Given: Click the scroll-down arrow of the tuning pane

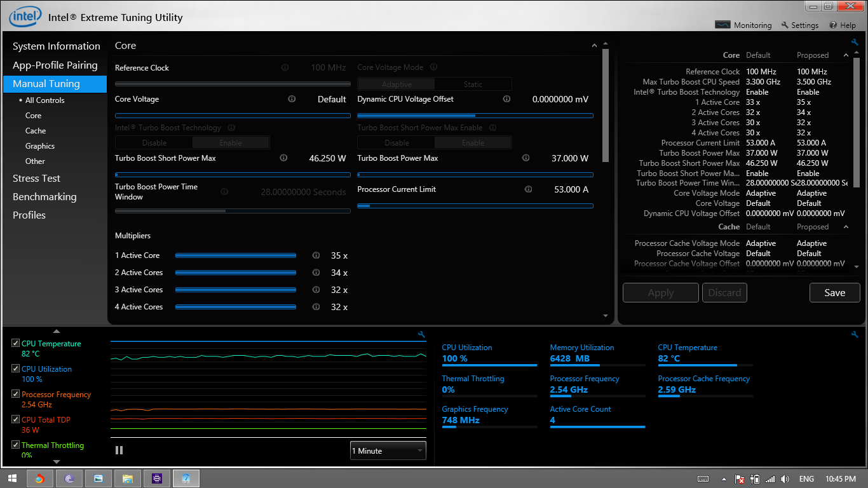Looking at the screenshot, I should (606, 316).
